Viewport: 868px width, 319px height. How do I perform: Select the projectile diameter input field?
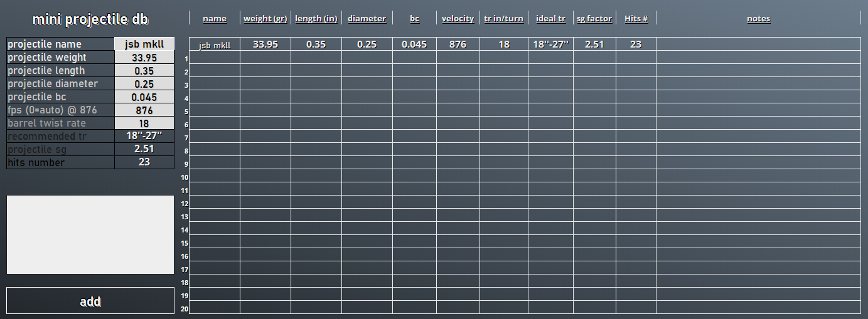(x=144, y=83)
